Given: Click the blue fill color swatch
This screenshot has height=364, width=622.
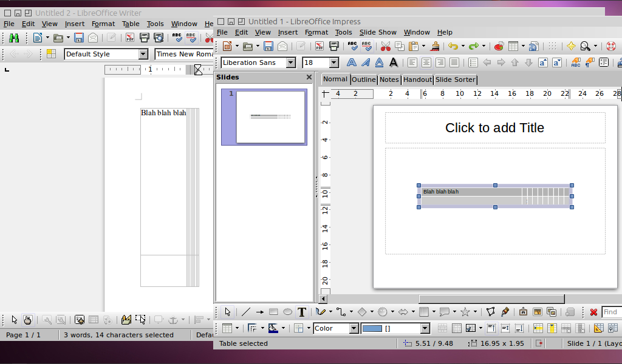Looking at the screenshot, I should pos(373,328).
